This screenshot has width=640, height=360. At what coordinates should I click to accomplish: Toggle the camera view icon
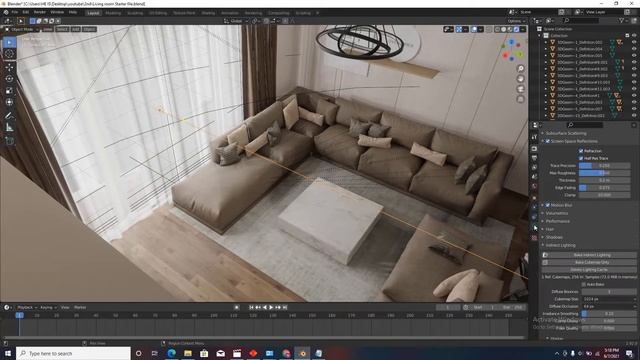(520, 89)
